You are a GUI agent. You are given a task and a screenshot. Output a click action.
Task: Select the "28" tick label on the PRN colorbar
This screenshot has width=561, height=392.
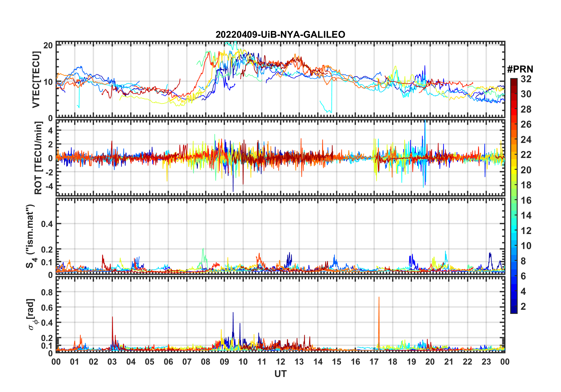526,109
